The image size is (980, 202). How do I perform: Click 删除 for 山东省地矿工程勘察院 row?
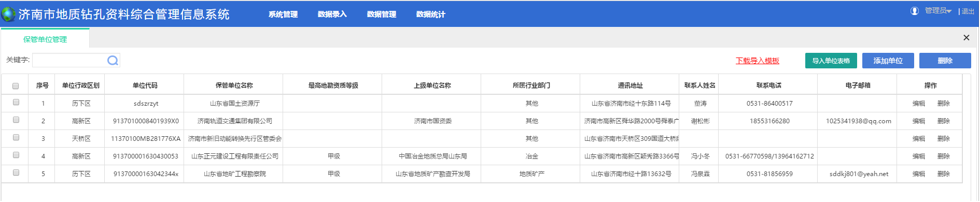coord(944,174)
